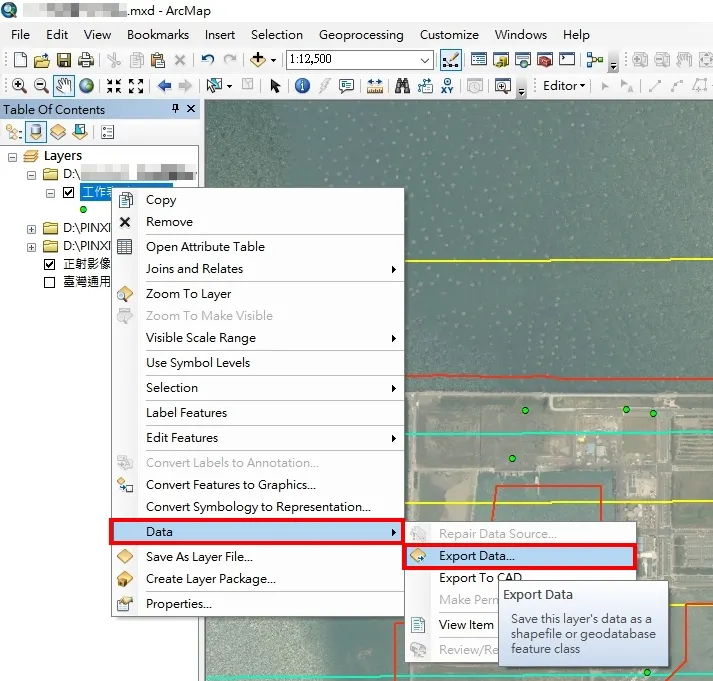The height and width of the screenshot is (681, 713).
Task: Open the Geoprocessing menu
Action: pyautogui.click(x=361, y=35)
